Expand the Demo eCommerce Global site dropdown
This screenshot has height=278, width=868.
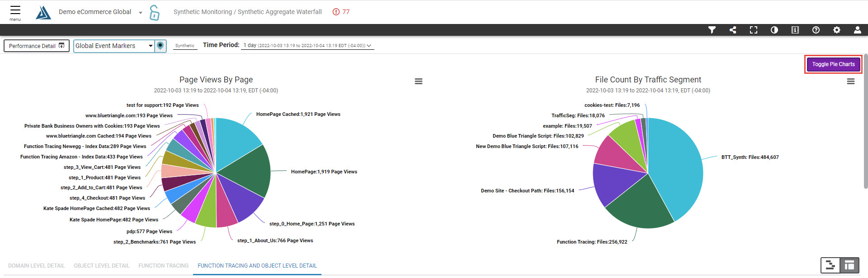[141, 13]
